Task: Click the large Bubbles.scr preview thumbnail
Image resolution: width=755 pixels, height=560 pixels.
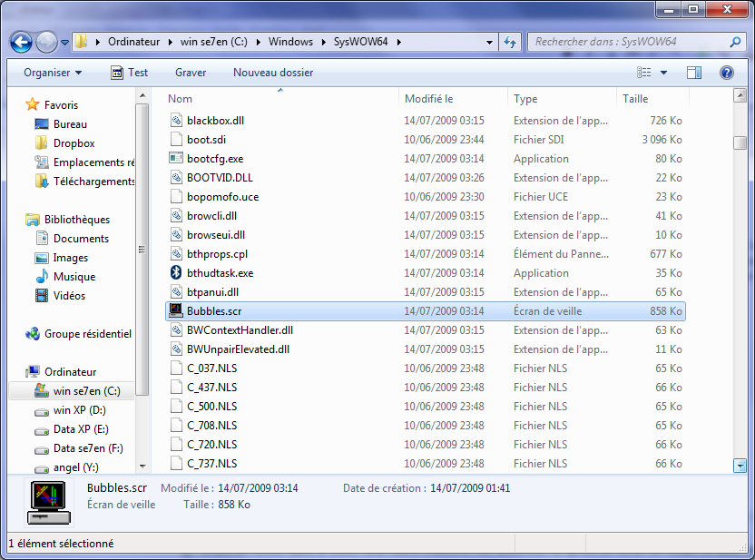Action: (x=49, y=502)
